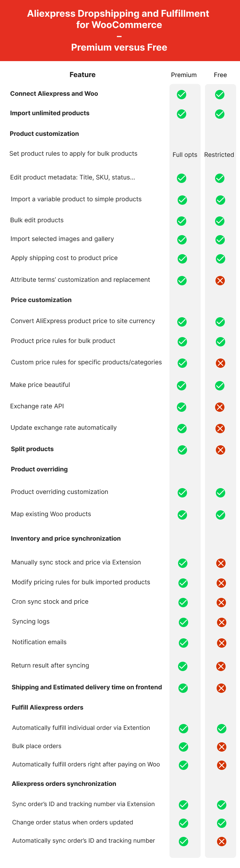Viewport: 240px width, 868px height.
Task: Click Premium checkmark for Exchange rate API
Action: 182,407
